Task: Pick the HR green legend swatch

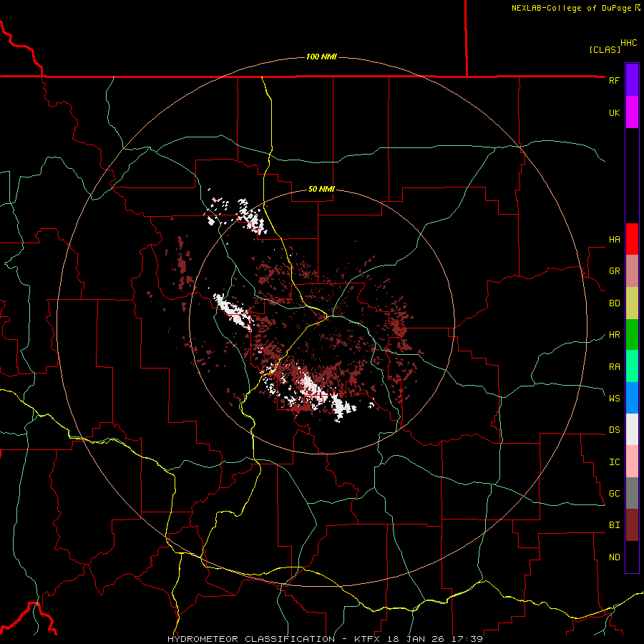Action: [x=632, y=334]
